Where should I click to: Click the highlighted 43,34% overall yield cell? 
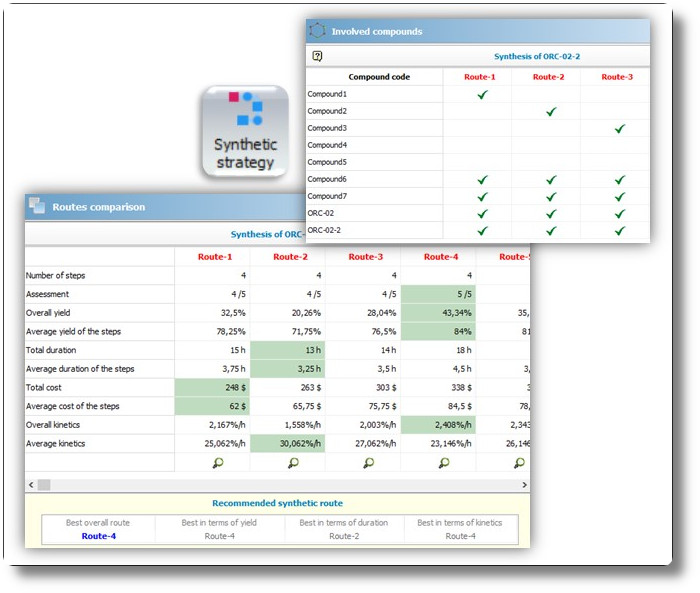[x=438, y=313]
